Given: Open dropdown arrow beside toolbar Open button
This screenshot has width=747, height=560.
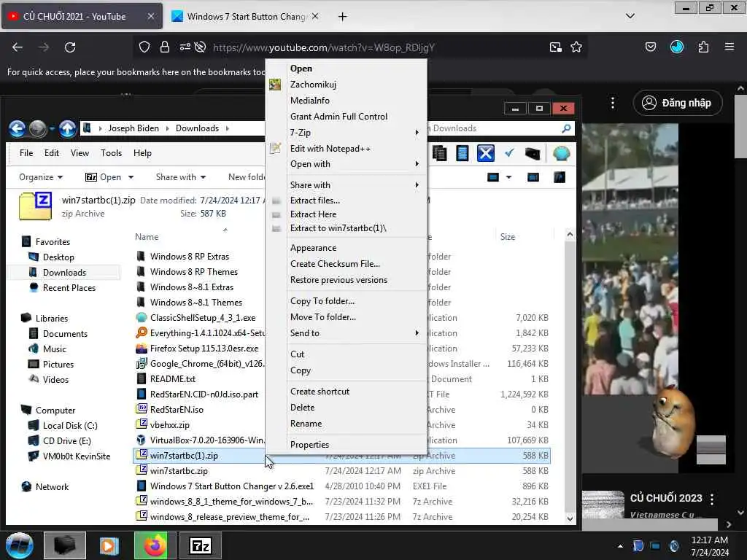Looking at the screenshot, I should (131, 177).
